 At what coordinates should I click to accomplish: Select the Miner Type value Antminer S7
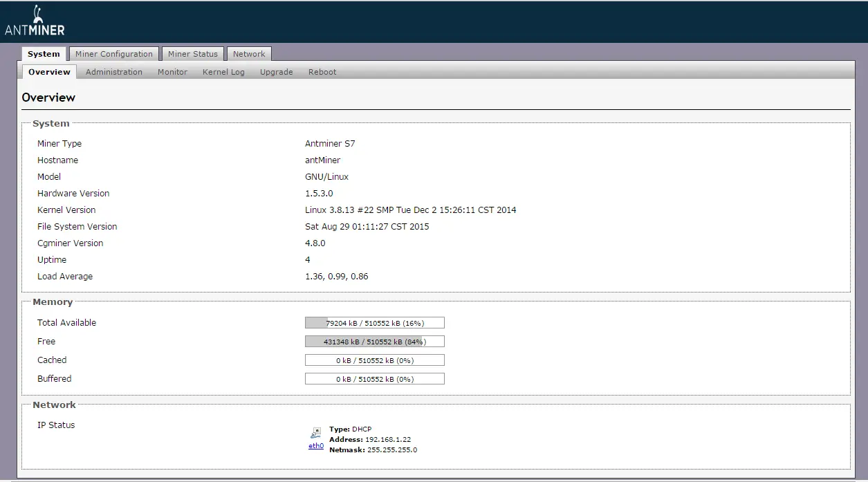click(330, 144)
